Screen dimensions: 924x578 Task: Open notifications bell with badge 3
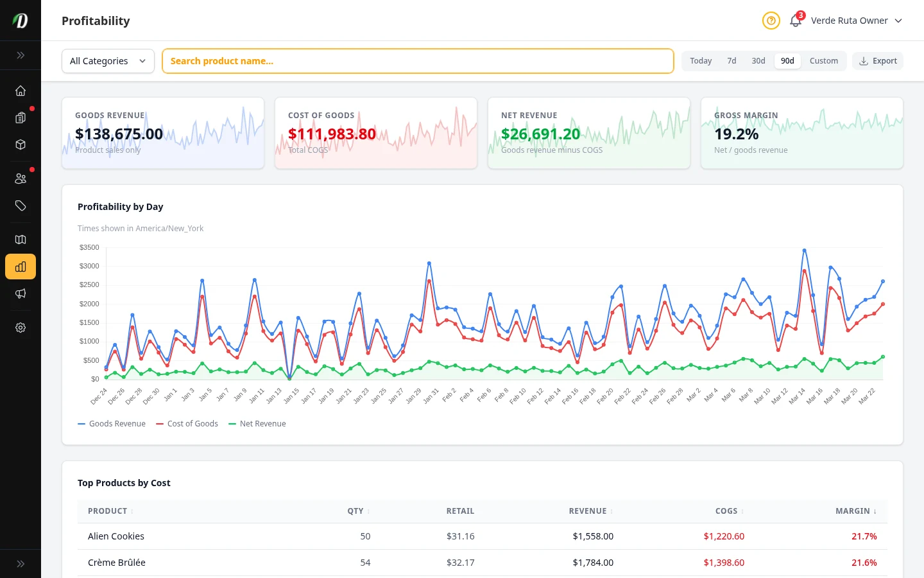(x=795, y=21)
